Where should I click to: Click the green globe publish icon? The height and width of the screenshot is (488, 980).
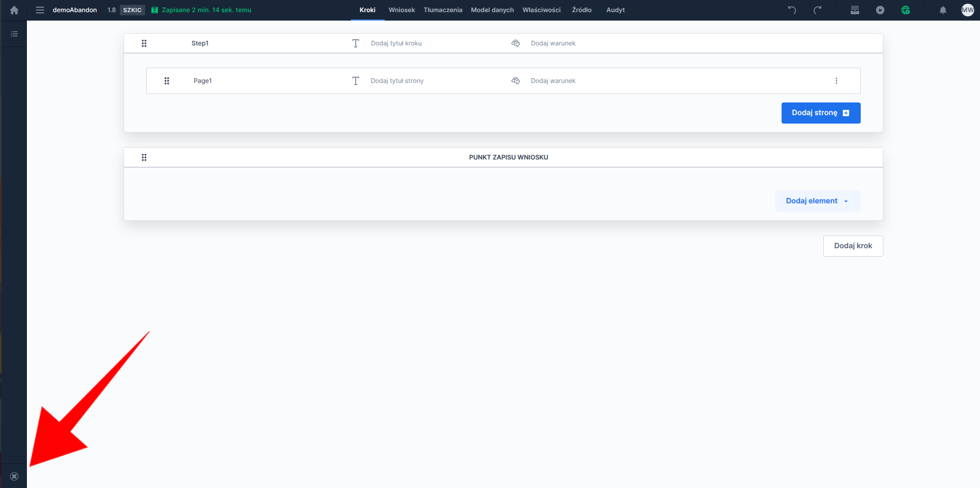tap(906, 10)
